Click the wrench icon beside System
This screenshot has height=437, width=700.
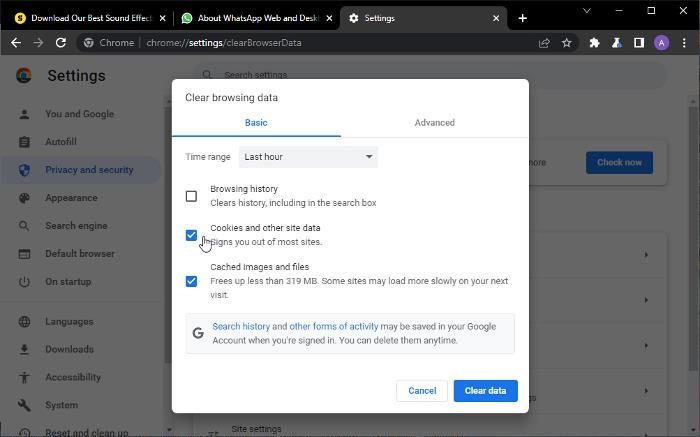point(24,405)
